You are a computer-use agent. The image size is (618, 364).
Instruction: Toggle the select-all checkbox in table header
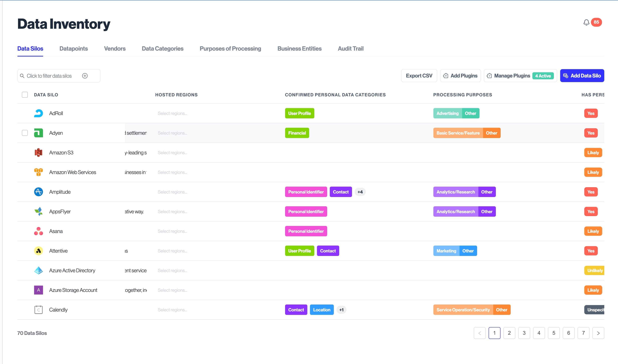(x=25, y=95)
